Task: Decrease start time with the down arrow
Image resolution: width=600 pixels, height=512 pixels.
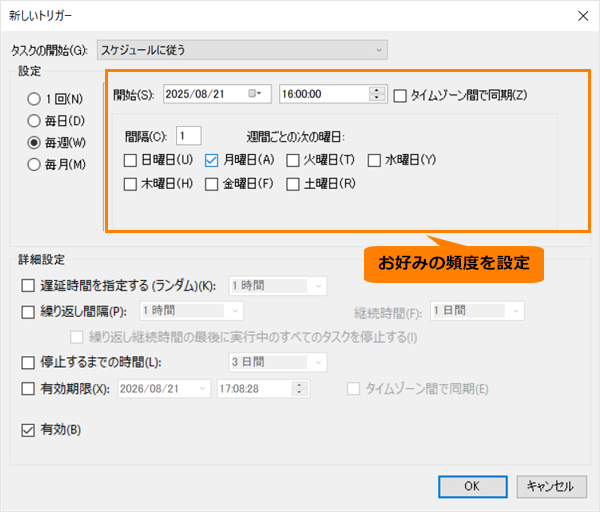Action: coord(377,98)
